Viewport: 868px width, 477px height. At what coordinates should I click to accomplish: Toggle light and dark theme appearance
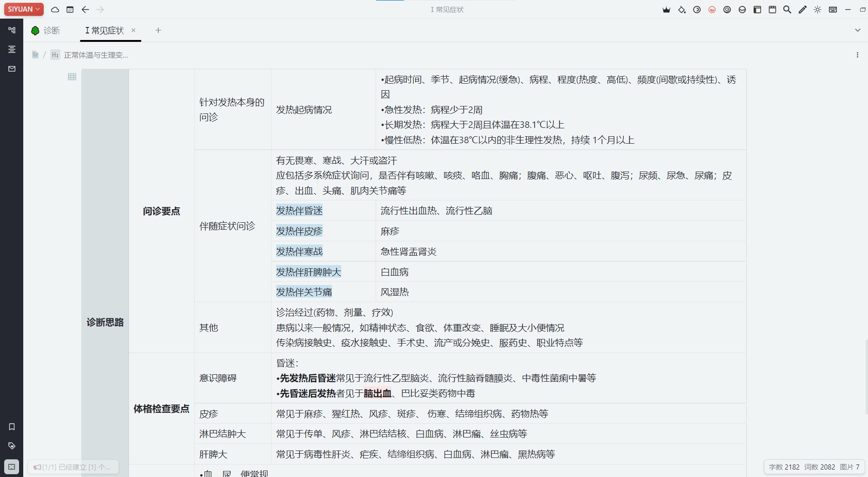point(818,9)
